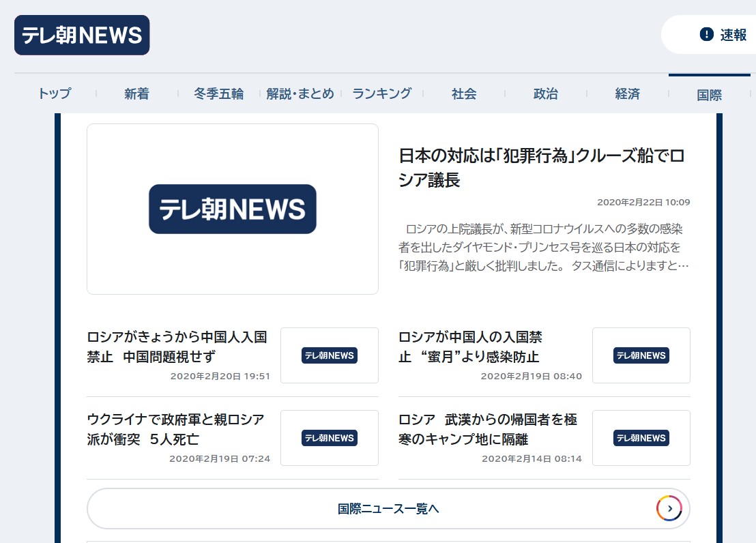The width and height of the screenshot is (756, 543).
Task: Click the 速報 alert exclamation icon
Action: (x=706, y=35)
